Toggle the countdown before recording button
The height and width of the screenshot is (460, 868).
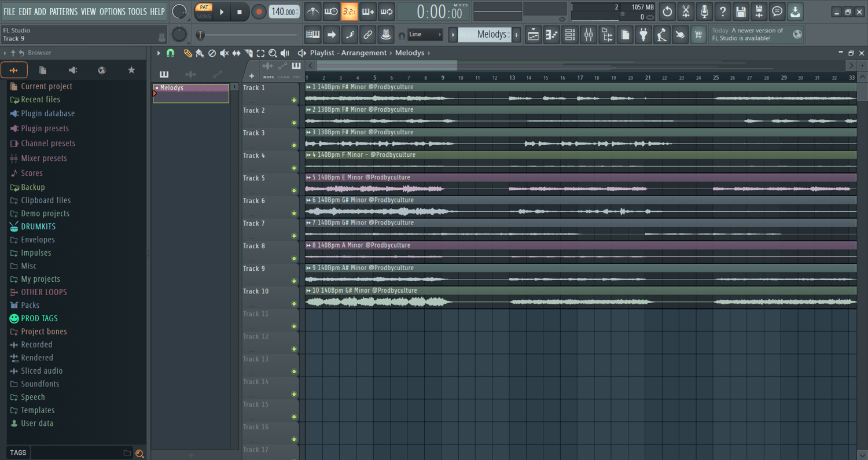pos(350,11)
